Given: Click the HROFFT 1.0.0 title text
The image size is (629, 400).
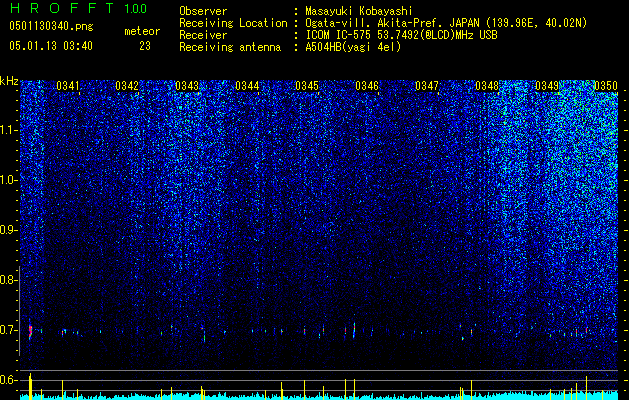Looking at the screenshot, I should pyautogui.click(x=78, y=8).
